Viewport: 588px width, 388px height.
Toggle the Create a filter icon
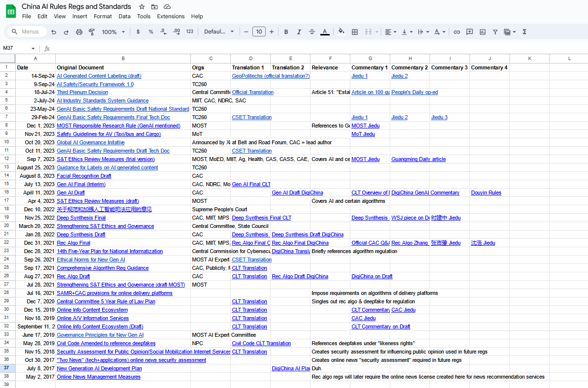(x=495, y=32)
